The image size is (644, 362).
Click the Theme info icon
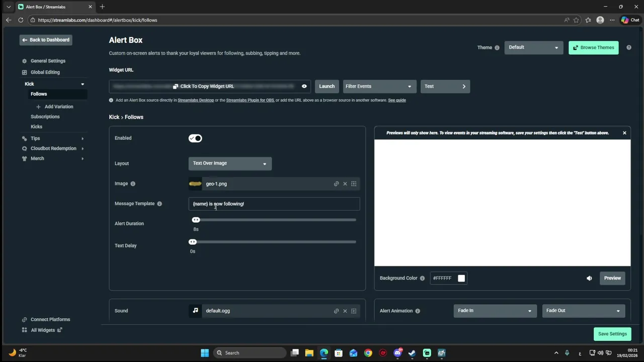coord(497,48)
